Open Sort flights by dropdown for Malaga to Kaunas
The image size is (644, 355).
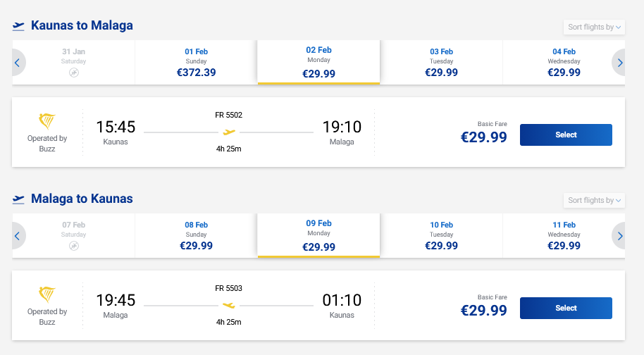tap(595, 200)
